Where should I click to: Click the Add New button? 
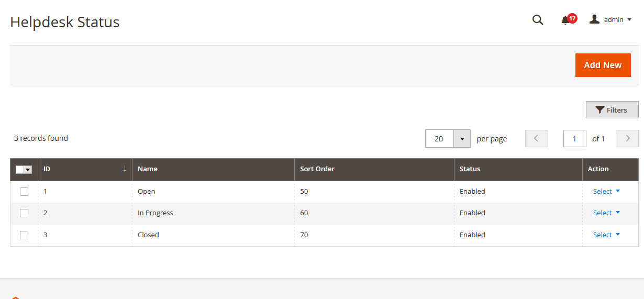point(603,65)
